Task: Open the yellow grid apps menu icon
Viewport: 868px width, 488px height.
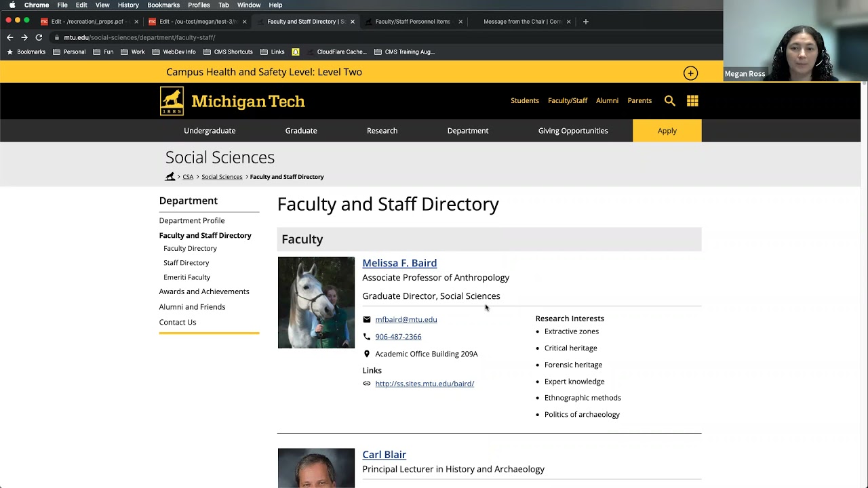Action: coord(692,101)
